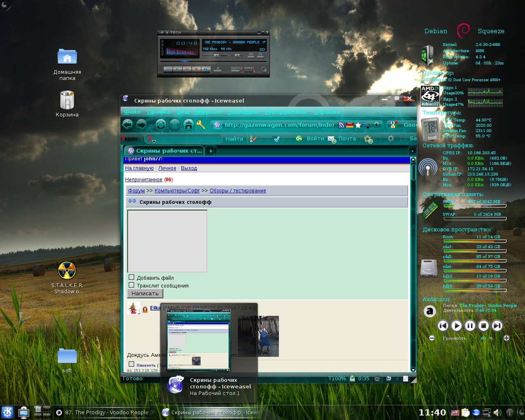The image size is (525, 420).
Task: Bookmark page with the star icon
Action: pos(358,125)
